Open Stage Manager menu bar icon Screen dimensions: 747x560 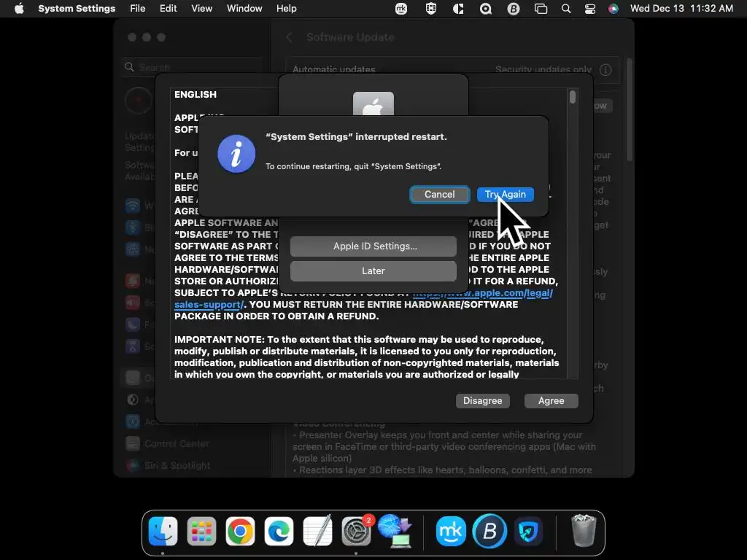click(x=541, y=9)
